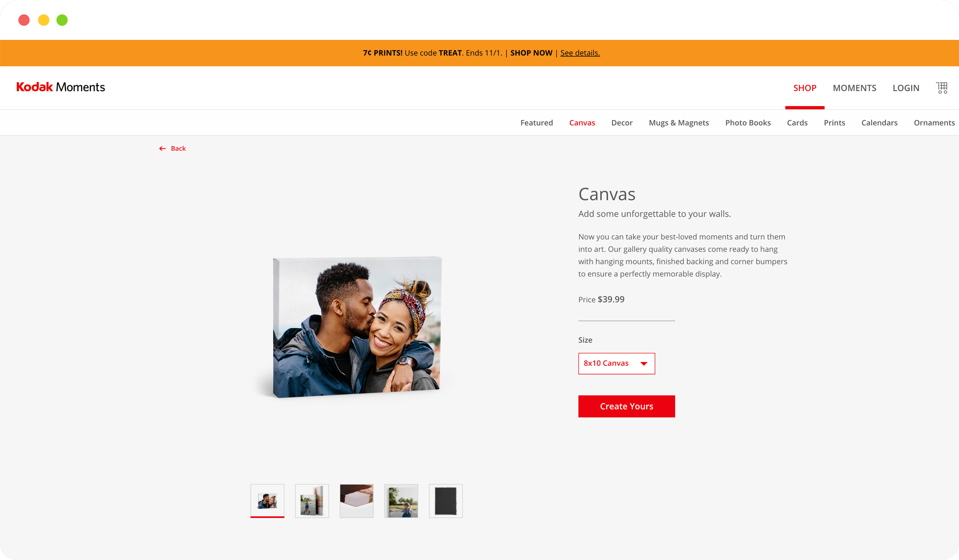The width and height of the screenshot is (959, 560).
Task: Browse the Ornaments category
Action: [x=934, y=123]
